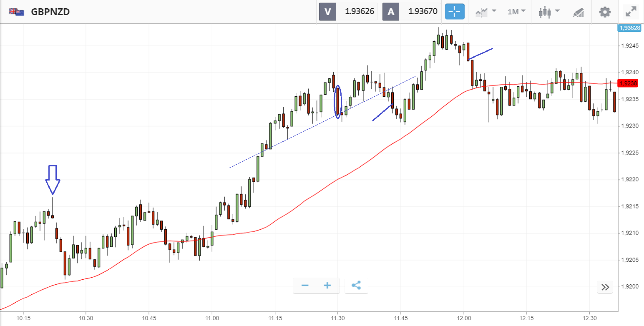Zoom in the chart with plus
The height and width of the screenshot is (326, 644).
click(x=327, y=286)
